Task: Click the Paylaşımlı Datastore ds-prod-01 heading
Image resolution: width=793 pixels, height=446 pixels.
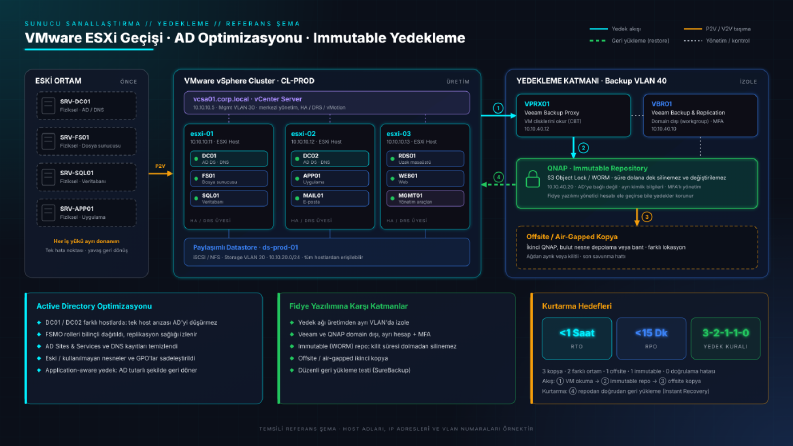Action: pos(245,247)
